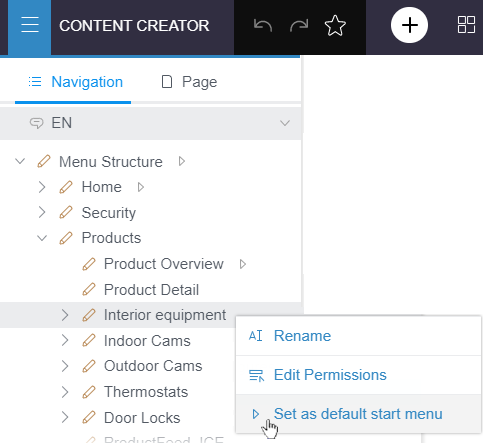
Task: Click the CONTENT CREATOR title
Action: [134, 26]
